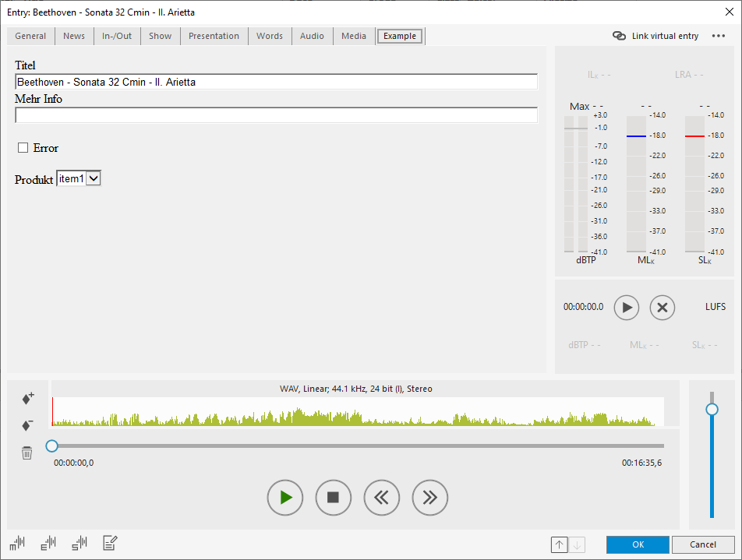
Task: Switch to the Audio tab
Action: 312,36
